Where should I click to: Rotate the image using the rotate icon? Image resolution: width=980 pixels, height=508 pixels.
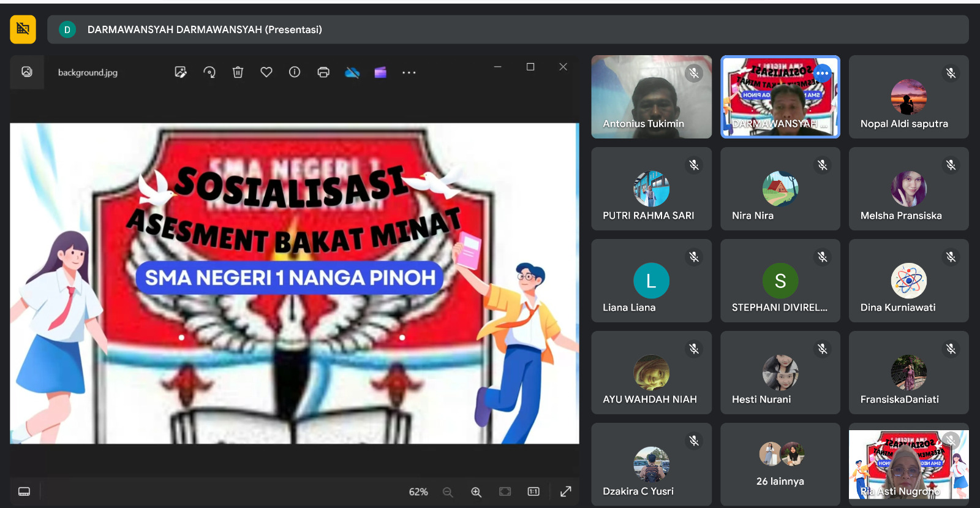pos(209,72)
